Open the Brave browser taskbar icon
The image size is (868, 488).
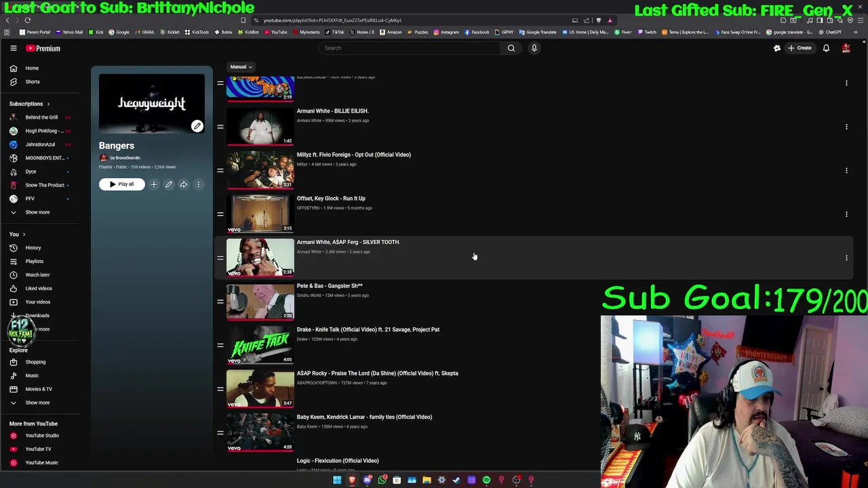352,480
